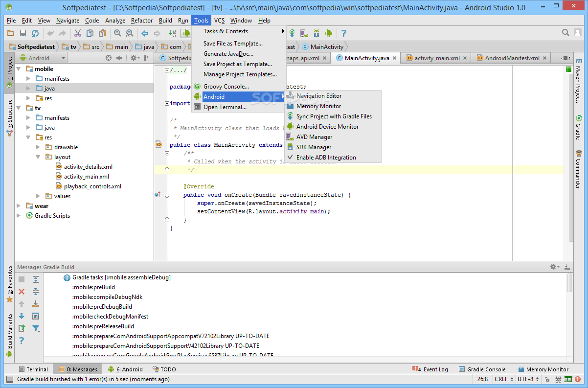Open the 6: Android tool window

coord(126,369)
